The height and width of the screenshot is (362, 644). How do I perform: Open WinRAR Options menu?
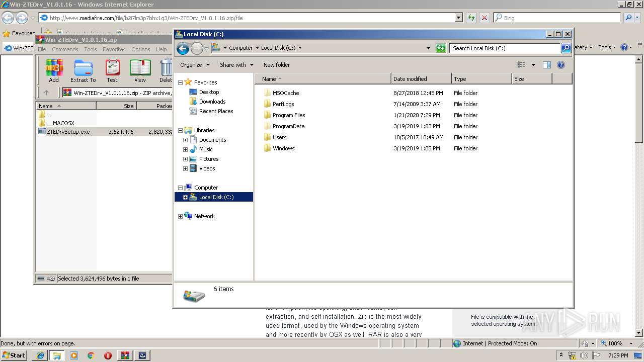click(x=141, y=49)
